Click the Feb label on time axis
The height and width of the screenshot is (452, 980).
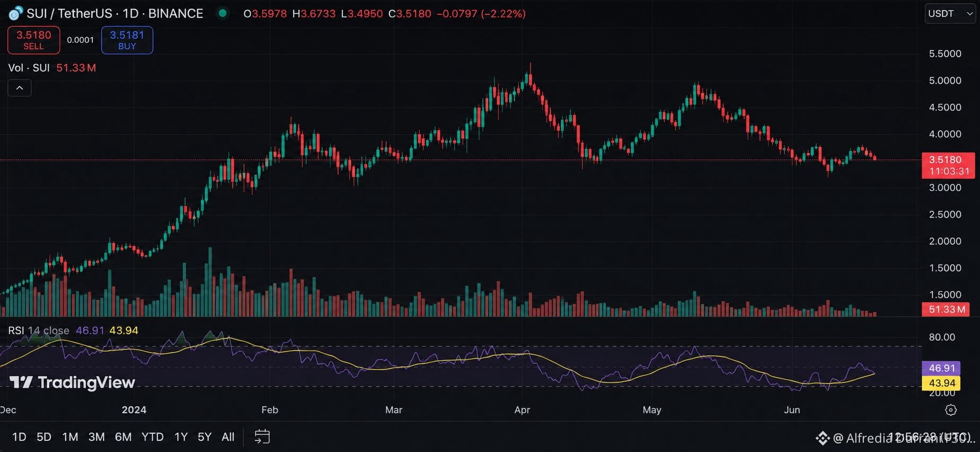(270, 410)
